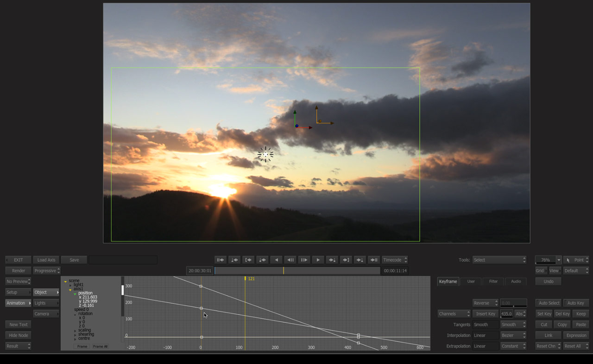This screenshot has height=364, width=593.
Task: Click the frame 121 timeline marker
Action: (x=246, y=279)
